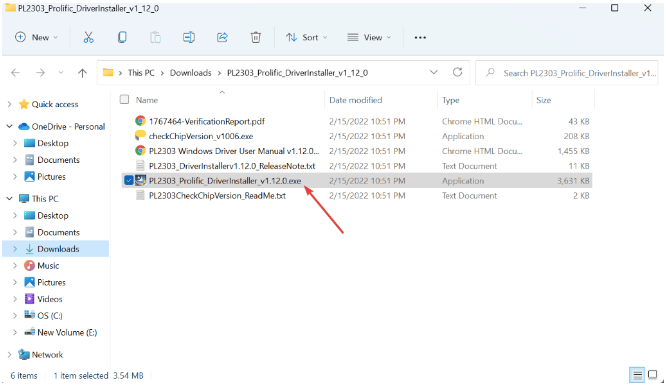
Task: Tick the select-all checkbox beside Name
Action: coord(124,99)
